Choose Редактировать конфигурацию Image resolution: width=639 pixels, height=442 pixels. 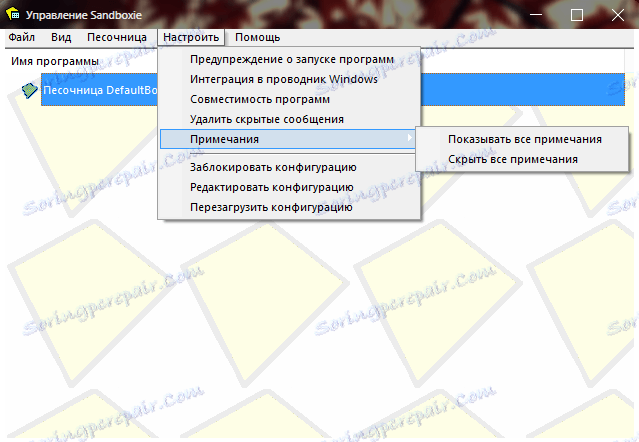coord(289,187)
